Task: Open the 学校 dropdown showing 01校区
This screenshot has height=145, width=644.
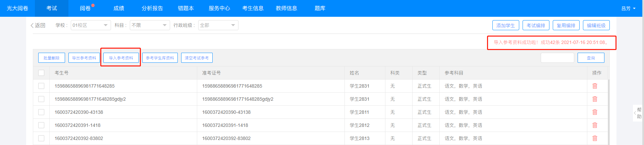Action: pos(91,25)
